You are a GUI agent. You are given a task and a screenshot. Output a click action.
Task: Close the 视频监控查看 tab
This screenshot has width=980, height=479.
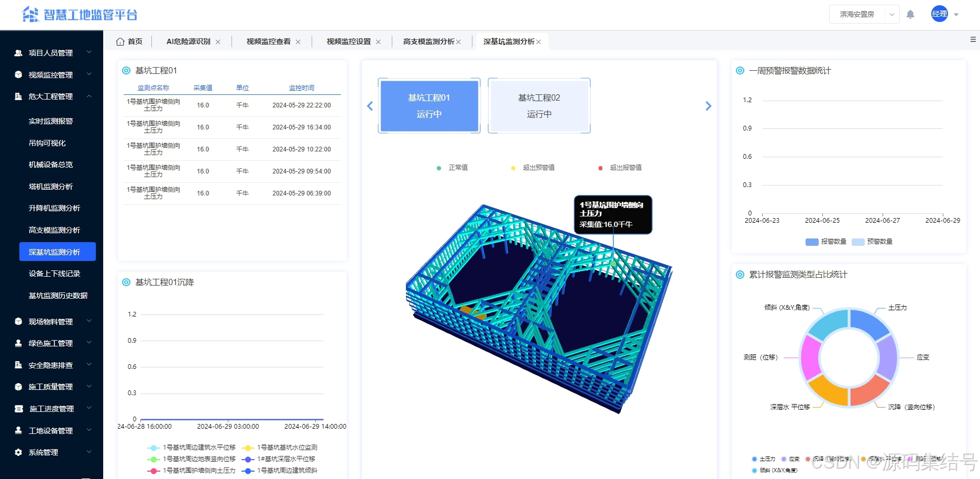[298, 42]
